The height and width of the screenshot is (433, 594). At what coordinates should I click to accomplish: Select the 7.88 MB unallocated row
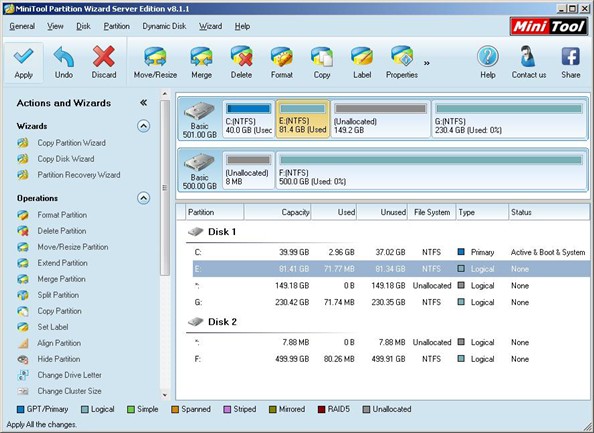tap(391, 342)
